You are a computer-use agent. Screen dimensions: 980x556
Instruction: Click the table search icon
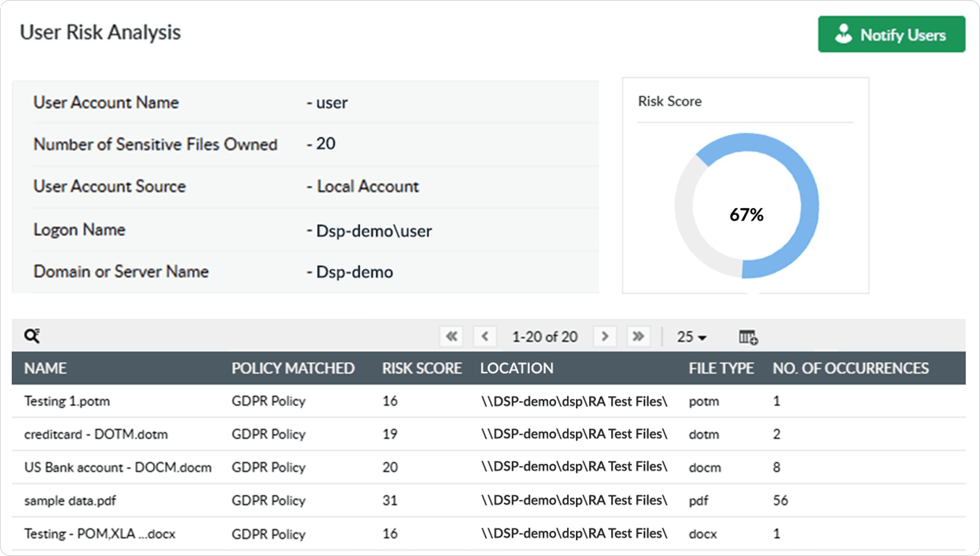[x=32, y=336]
